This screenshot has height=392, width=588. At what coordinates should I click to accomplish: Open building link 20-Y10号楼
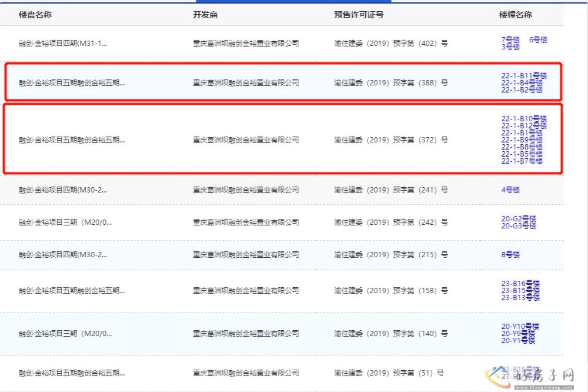click(520, 327)
